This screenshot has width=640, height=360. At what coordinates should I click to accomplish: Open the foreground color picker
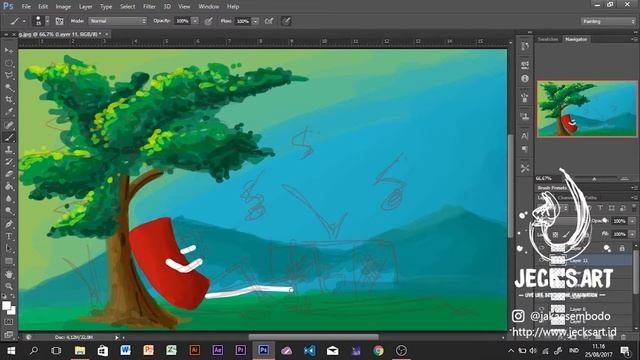(x=6, y=305)
